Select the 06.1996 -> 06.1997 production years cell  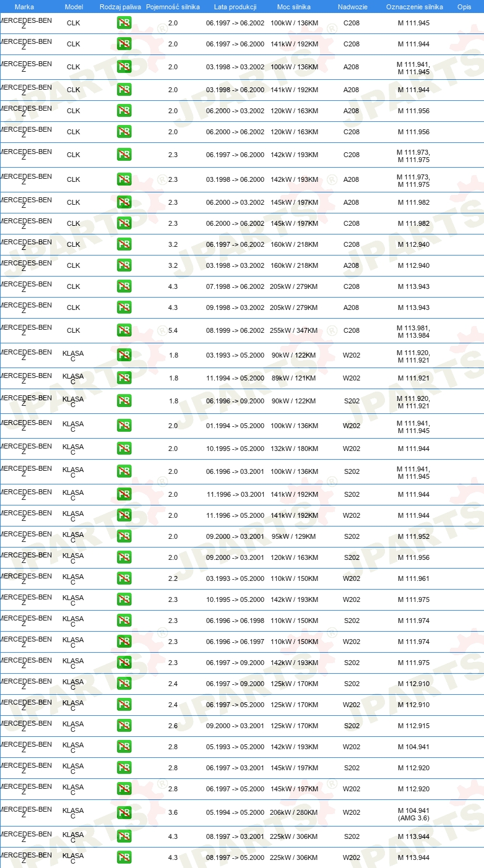click(235, 642)
